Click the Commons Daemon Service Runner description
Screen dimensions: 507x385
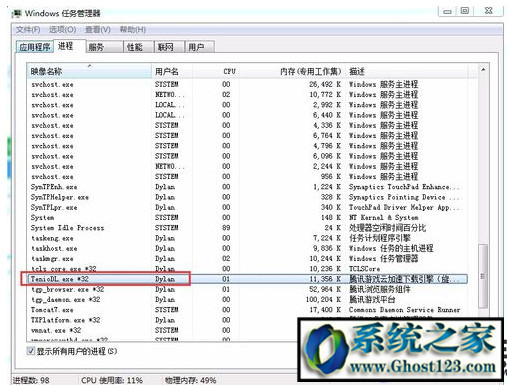click(404, 310)
